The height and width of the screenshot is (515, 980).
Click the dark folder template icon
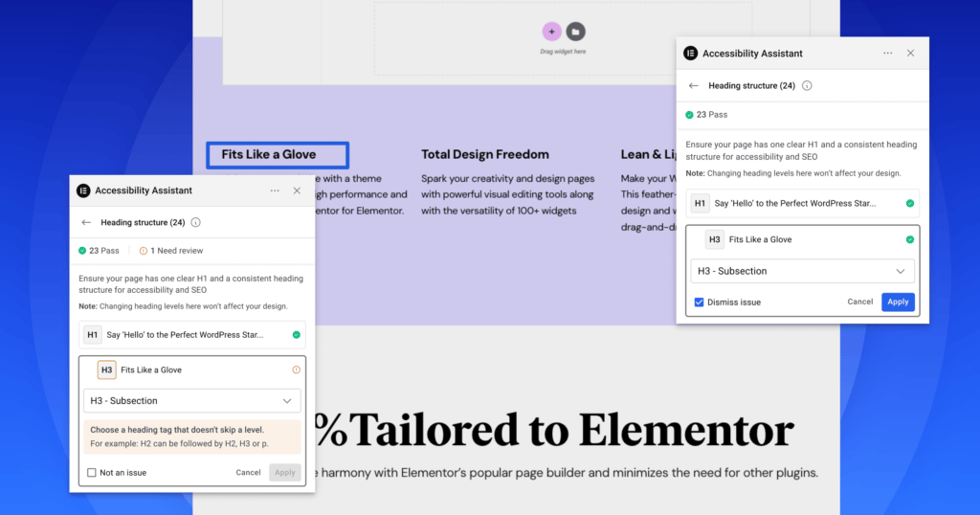pyautogui.click(x=575, y=32)
